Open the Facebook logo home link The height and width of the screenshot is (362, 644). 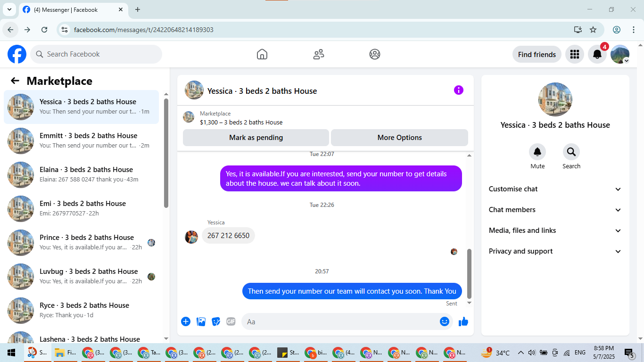point(17,54)
